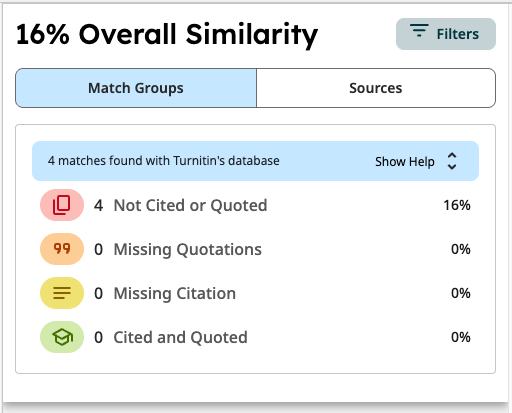512x413 pixels.
Task: Click the 0% value for Missing Citation
Action: tap(461, 293)
